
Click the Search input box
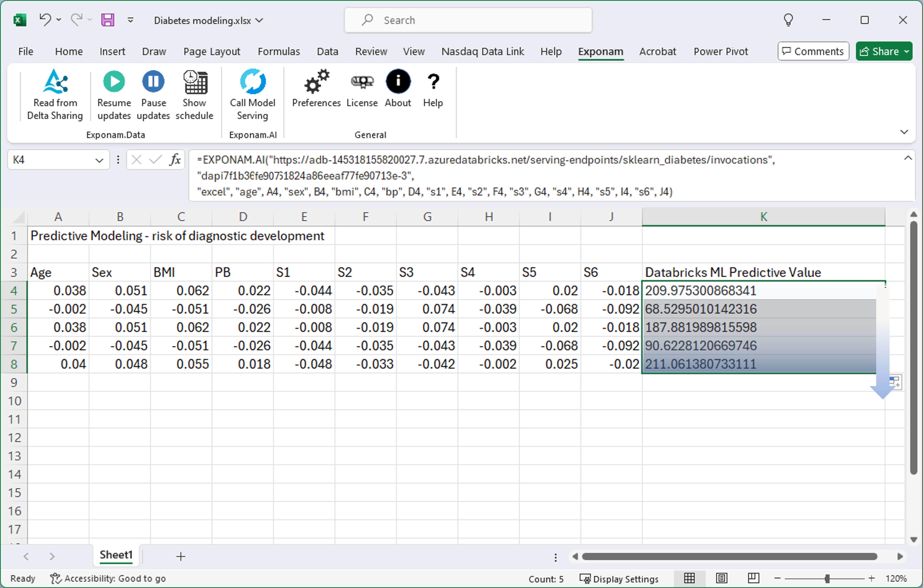click(468, 20)
